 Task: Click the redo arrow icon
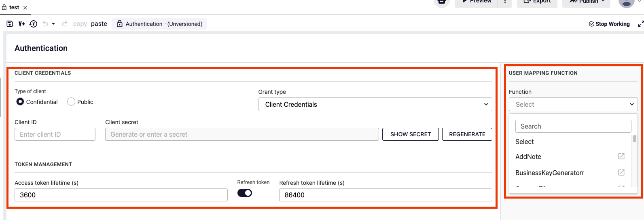64,24
